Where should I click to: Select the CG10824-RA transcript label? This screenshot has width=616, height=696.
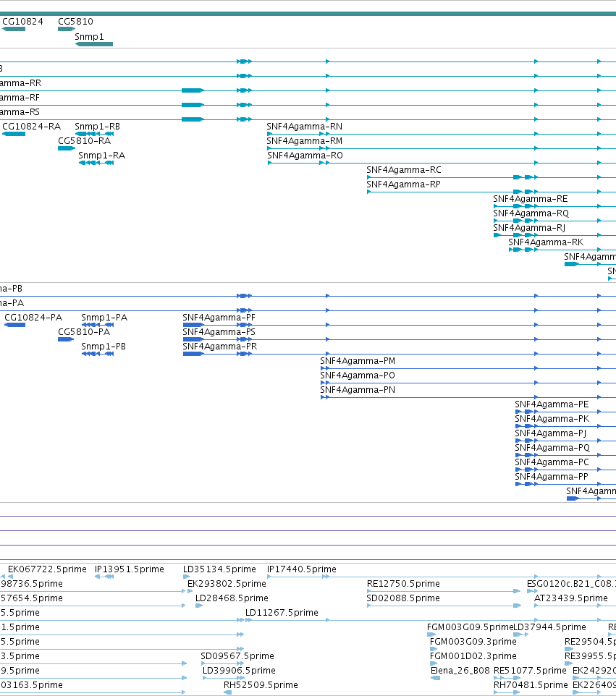[32, 127]
